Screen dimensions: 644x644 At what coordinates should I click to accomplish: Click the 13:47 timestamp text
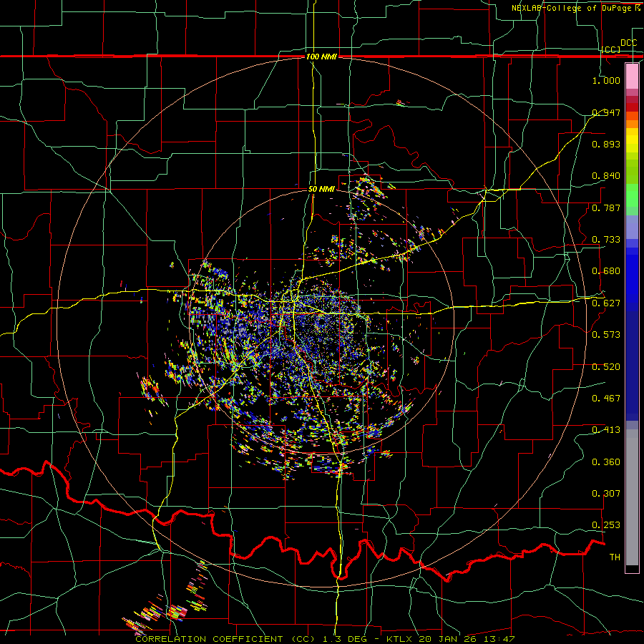(499, 639)
